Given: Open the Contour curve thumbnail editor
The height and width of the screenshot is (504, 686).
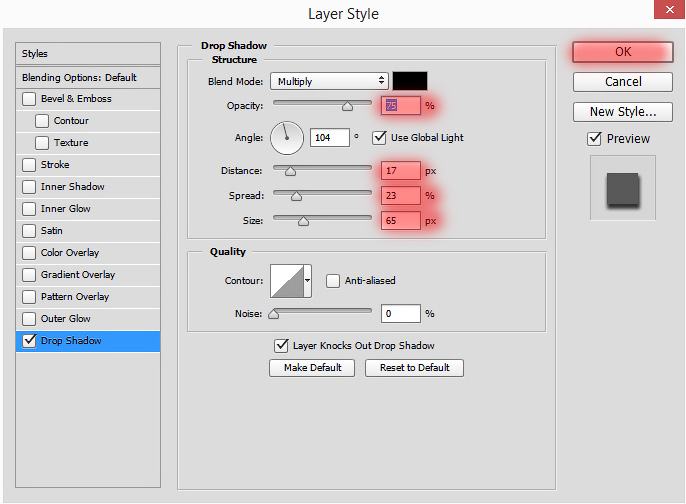Looking at the screenshot, I should 287,281.
